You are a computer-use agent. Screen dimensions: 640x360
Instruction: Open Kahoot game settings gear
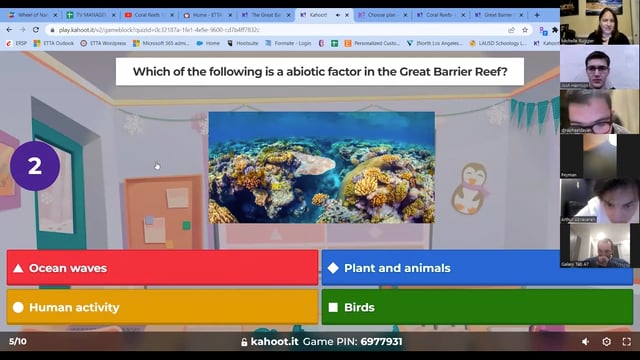[607, 342]
